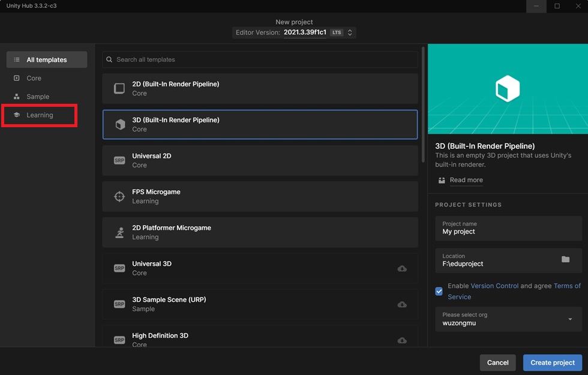
Task: Uncheck Enable Version Control checkbox
Action: point(439,292)
